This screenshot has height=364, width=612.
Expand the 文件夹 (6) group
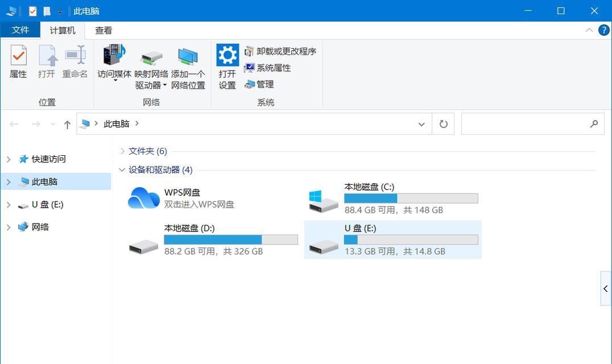tap(122, 151)
